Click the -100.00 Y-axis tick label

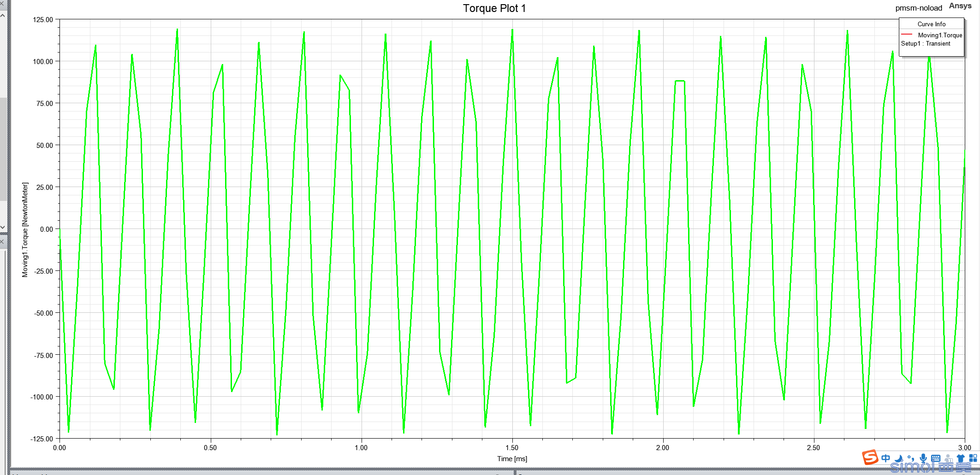[42, 397]
